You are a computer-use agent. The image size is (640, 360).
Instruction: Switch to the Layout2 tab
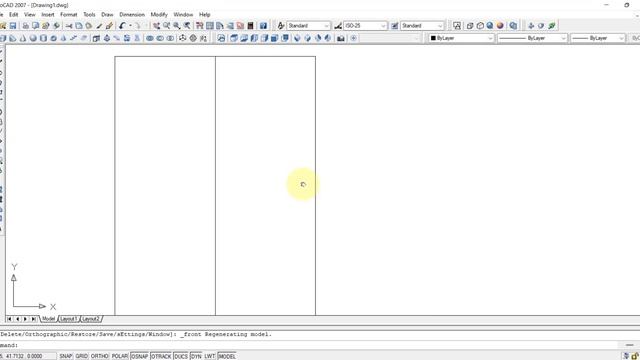pyautogui.click(x=91, y=319)
